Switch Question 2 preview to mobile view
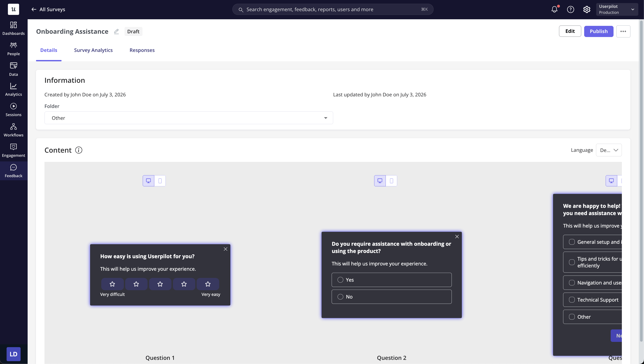The image size is (644, 364). 391,181
